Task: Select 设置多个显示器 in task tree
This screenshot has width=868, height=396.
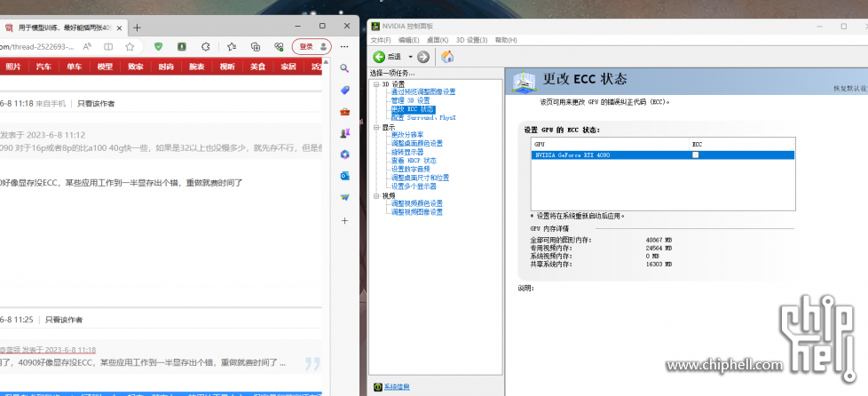Action: point(414,186)
